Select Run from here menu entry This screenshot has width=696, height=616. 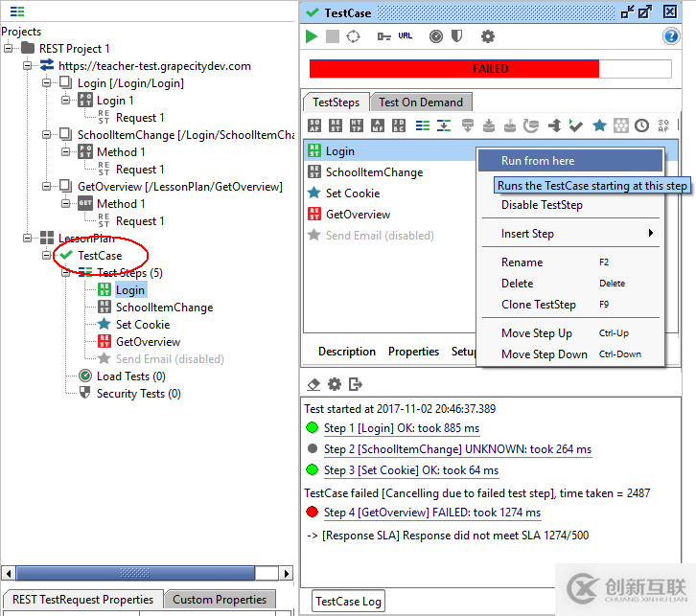[538, 161]
